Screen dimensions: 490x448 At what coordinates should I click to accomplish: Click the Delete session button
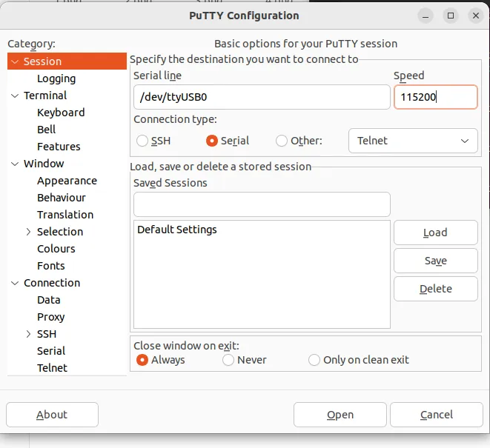(436, 289)
